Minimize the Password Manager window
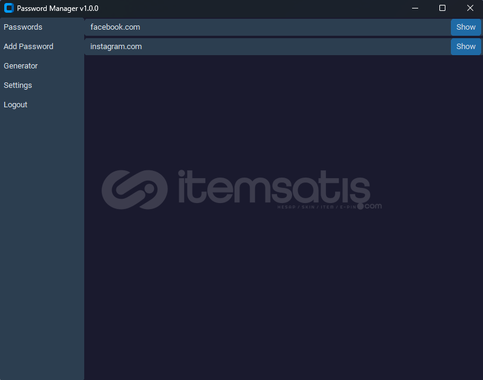This screenshot has width=483, height=380. click(415, 8)
